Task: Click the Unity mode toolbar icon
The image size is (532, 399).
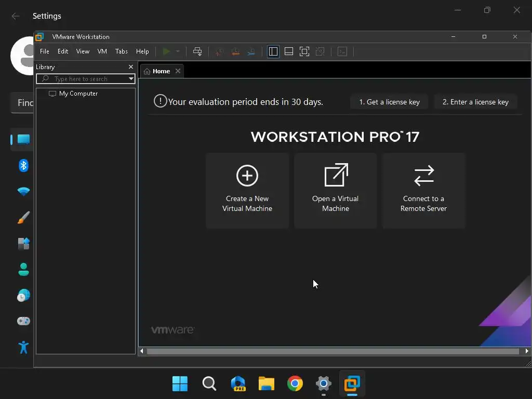Action: (x=320, y=51)
